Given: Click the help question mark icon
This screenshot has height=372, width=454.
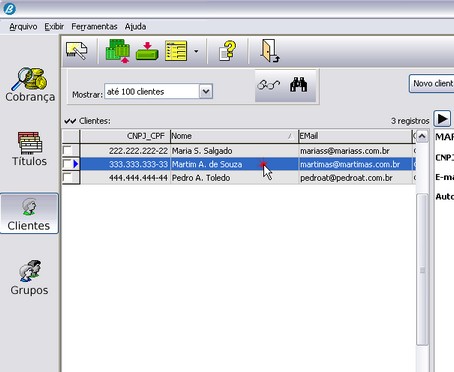Looking at the screenshot, I should click(x=228, y=51).
